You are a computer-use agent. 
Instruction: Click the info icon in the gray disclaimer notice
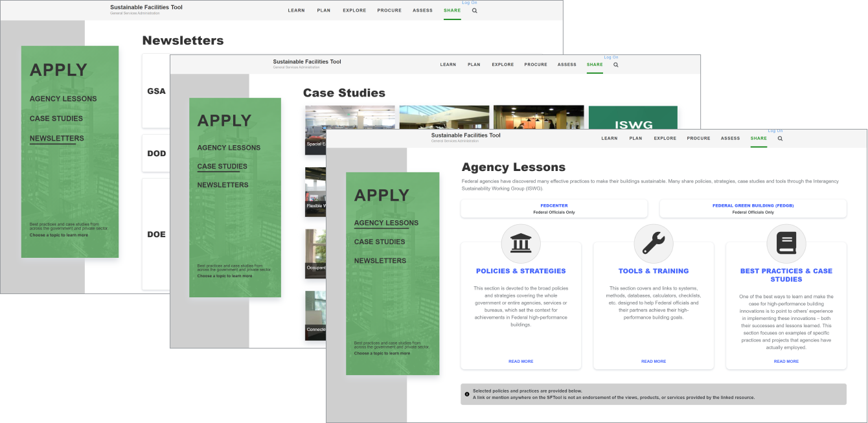[x=467, y=394]
